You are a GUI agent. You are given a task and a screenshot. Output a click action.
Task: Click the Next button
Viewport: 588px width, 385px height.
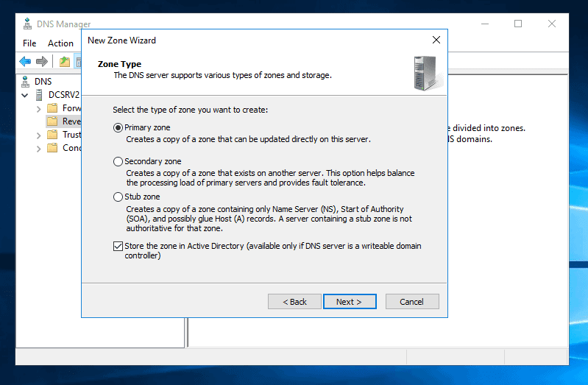(x=350, y=302)
